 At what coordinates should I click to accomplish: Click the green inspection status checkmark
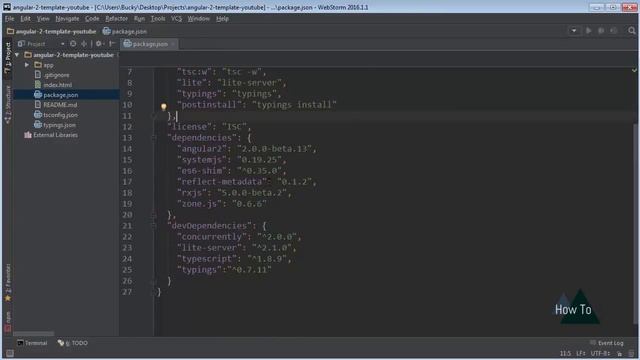(x=634, y=70)
